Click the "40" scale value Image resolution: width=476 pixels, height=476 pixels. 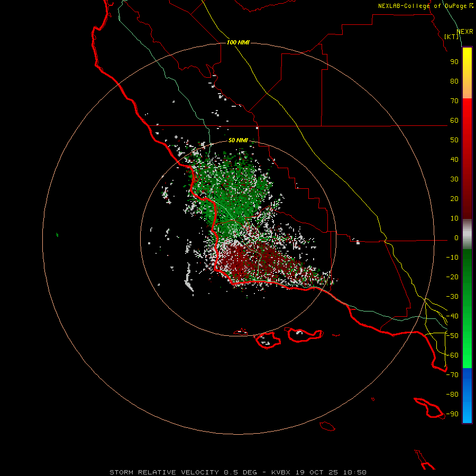coord(454,160)
